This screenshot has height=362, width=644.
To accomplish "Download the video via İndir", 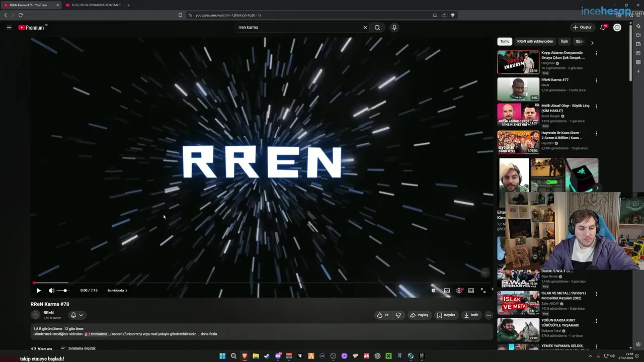I will 471,315.
